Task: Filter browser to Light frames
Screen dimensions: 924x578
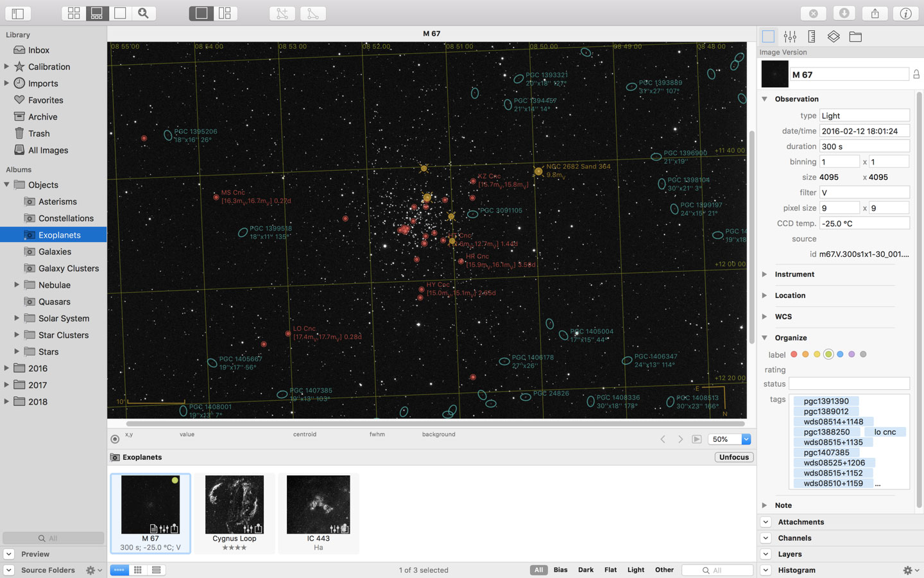Action: click(x=636, y=570)
